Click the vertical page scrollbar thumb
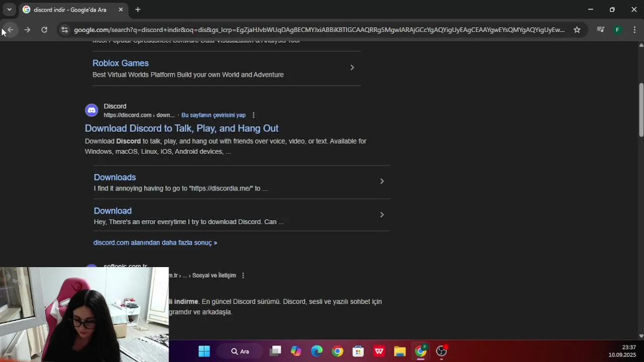 [x=641, y=110]
